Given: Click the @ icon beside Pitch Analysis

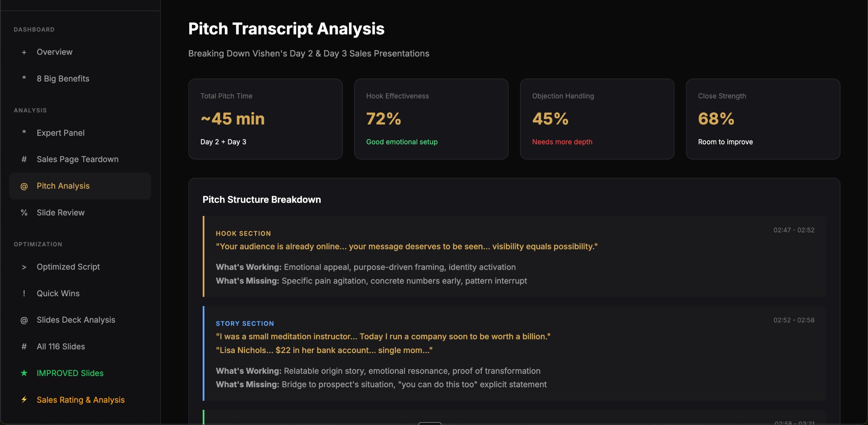Looking at the screenshot, I should (x=24, y=186).
